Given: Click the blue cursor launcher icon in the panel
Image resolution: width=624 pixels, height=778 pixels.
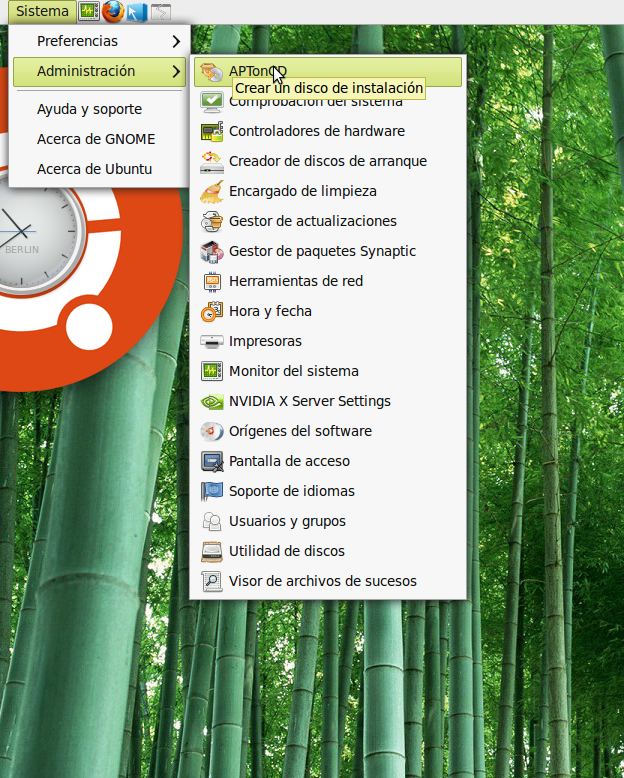Looking at the screenshot, I should [136, 12].
